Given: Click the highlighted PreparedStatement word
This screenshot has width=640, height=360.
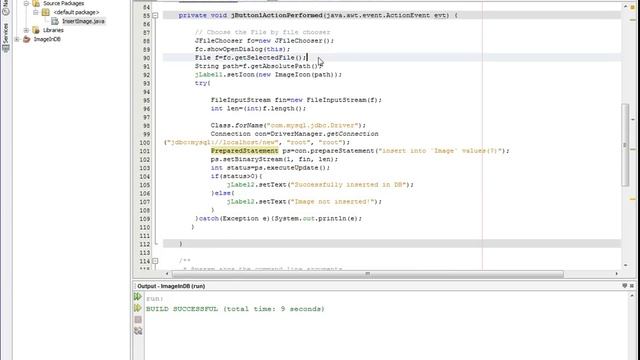Looking at the screenshot, I should (244, 151).
